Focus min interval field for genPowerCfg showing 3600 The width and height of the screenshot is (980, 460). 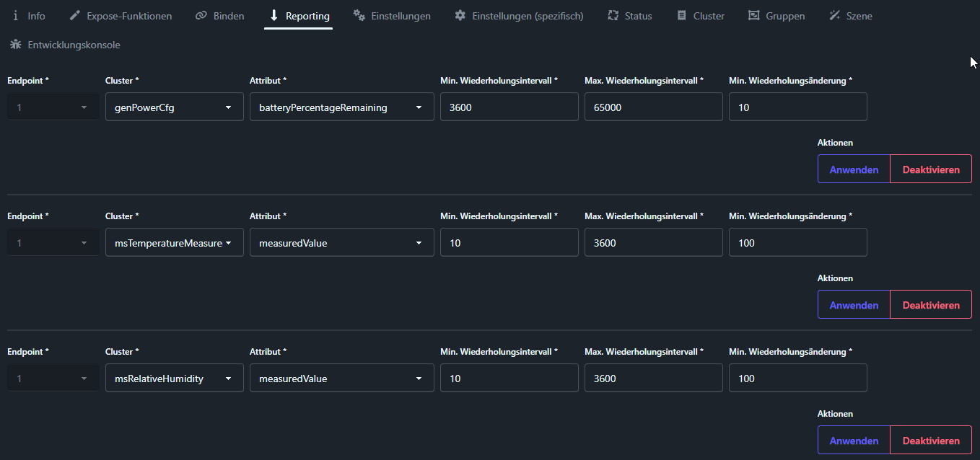508,107
